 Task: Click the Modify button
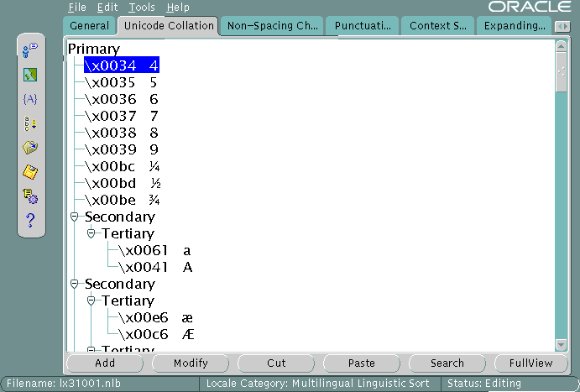point(191,363)
